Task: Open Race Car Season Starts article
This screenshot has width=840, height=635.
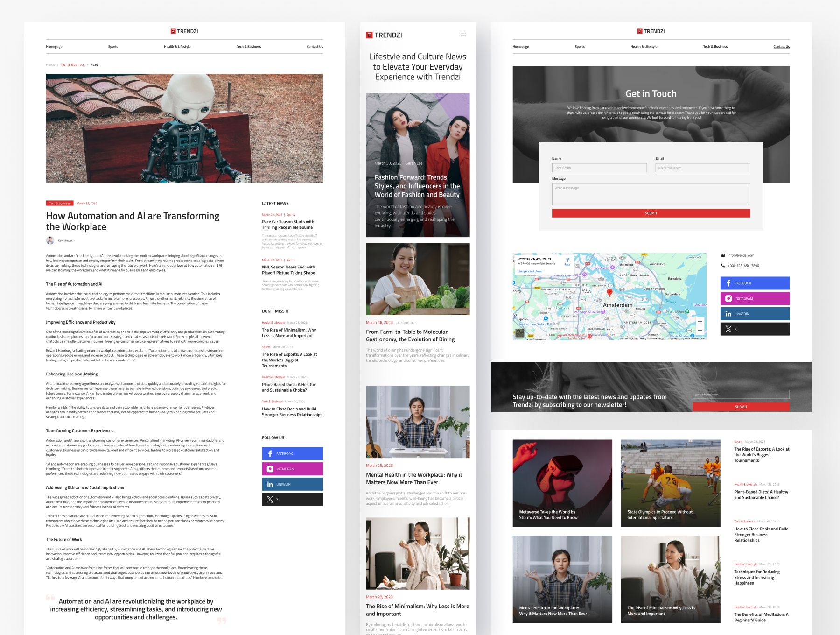Action: pyautogui.click(x=288, y=225)
